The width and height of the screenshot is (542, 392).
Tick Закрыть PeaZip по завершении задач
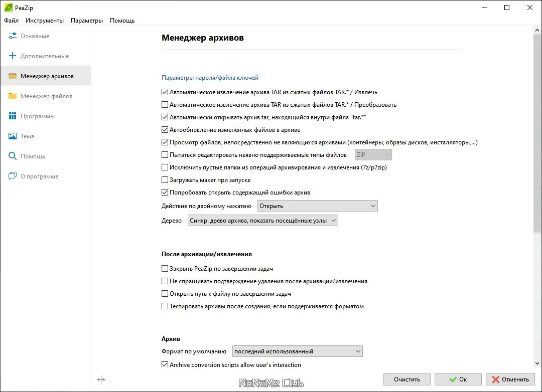pos(165,269)
